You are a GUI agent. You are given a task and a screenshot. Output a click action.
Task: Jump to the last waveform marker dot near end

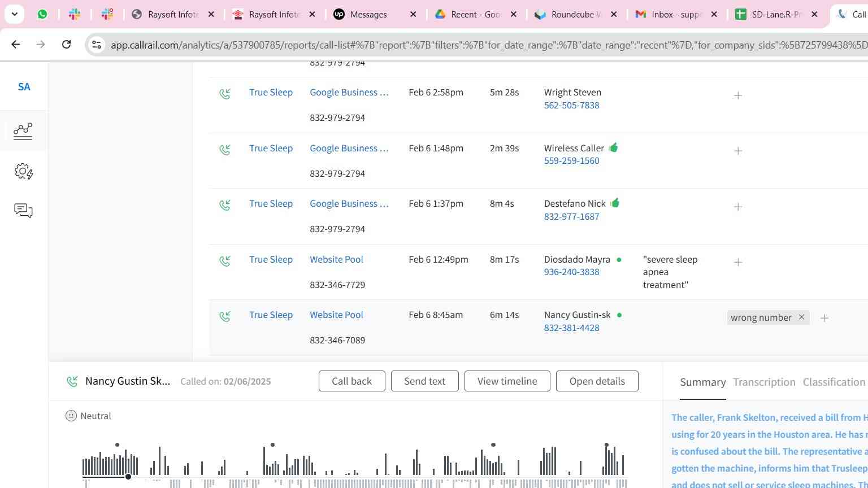click(x=606, y=445)
